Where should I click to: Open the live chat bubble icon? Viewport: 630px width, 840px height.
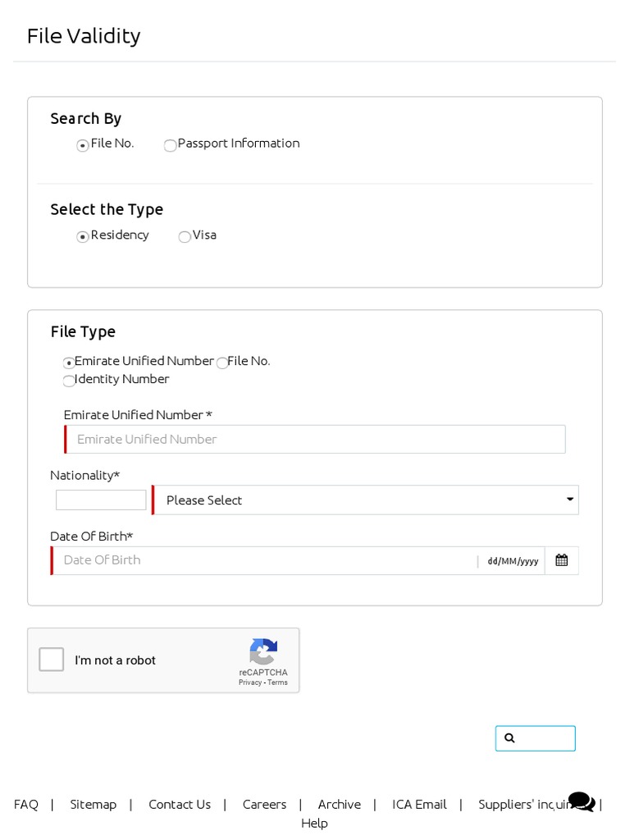click(x=581, y=801)
